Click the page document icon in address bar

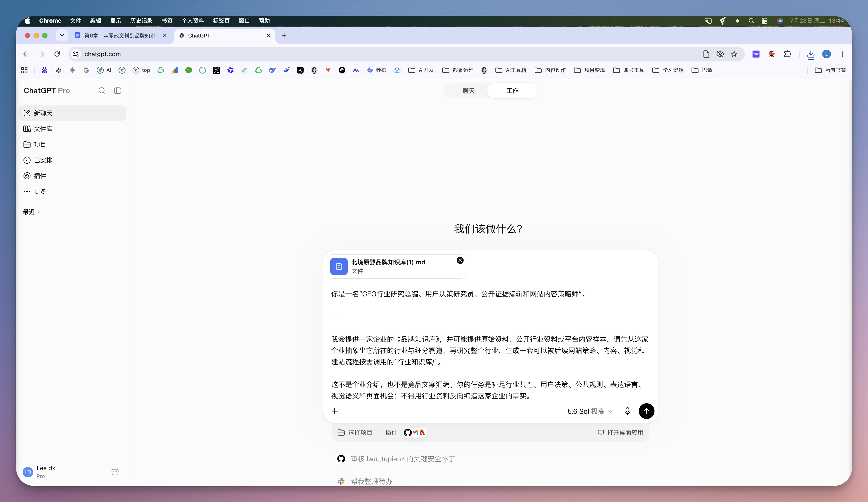coord(706,54)
